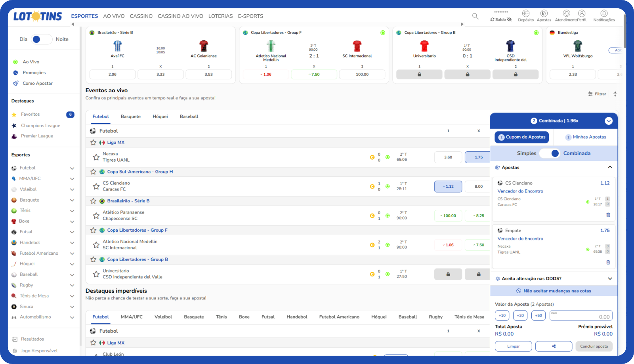Star the Copa Sul-Americana Group H league
This screenshot has height=364, width=634.
pos(93,172)
